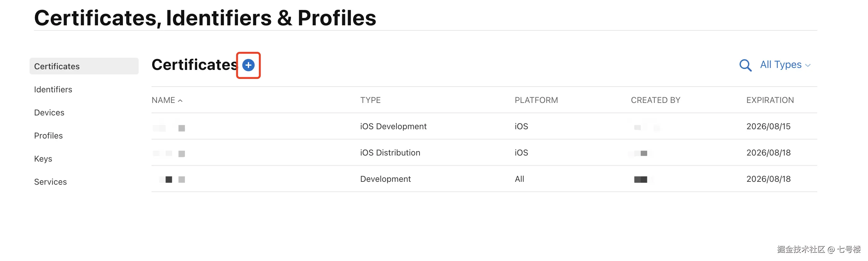The image size is (868, 261).
Task: Click the EXPIRATION column header
Action: [770, 100]
